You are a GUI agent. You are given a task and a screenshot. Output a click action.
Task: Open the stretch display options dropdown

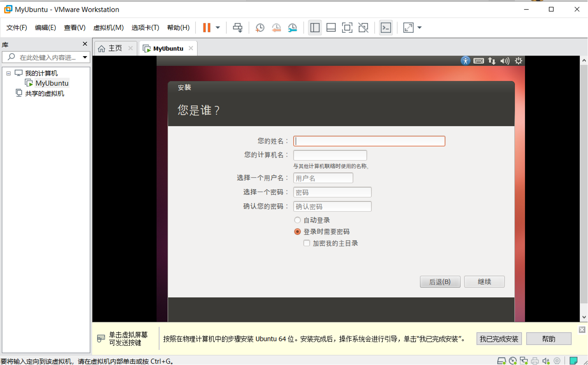[x=419, y=27]
